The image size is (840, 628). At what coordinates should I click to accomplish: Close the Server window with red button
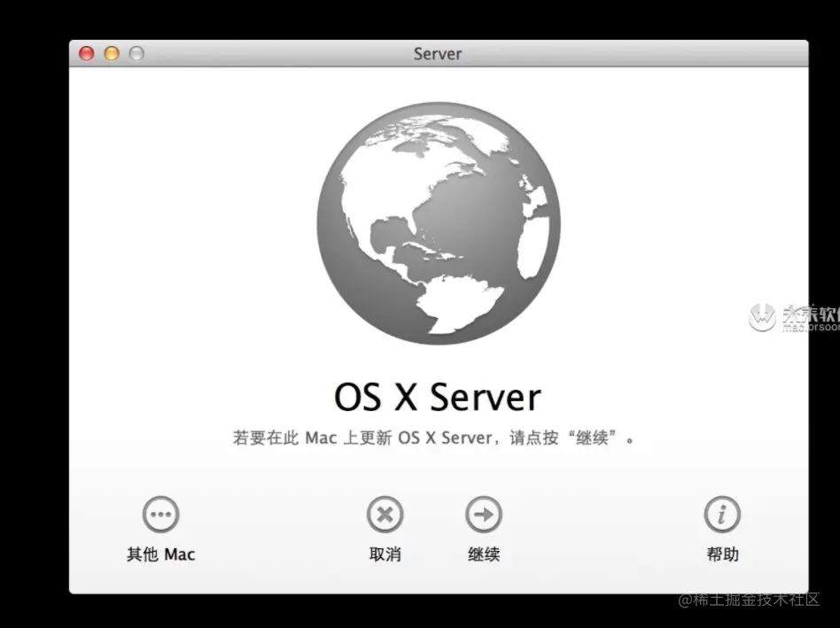pyautogui.click(x=86, y=53)
